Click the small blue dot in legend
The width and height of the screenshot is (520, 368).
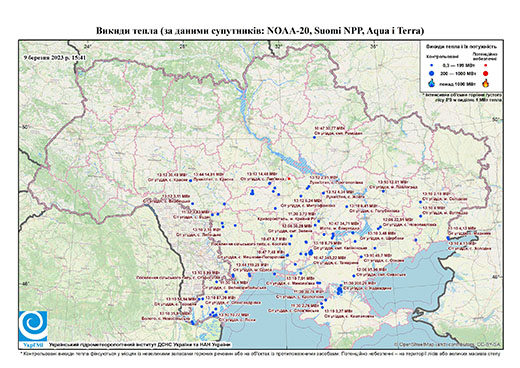[x=432, y=66]
